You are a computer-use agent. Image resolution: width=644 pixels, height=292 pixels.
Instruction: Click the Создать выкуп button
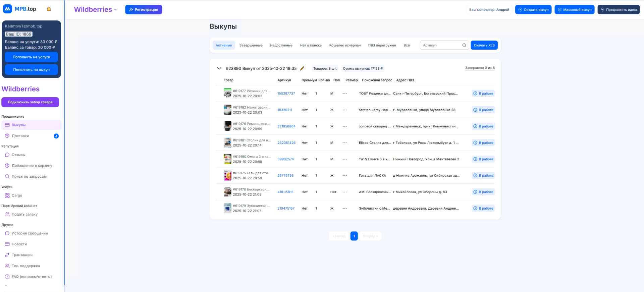(533, 10)
